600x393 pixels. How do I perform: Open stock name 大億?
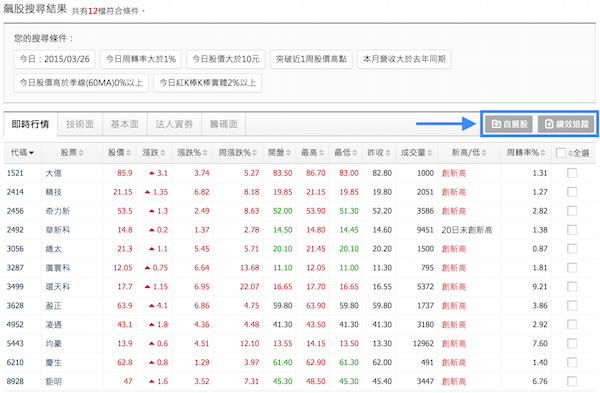pos(54,173)
